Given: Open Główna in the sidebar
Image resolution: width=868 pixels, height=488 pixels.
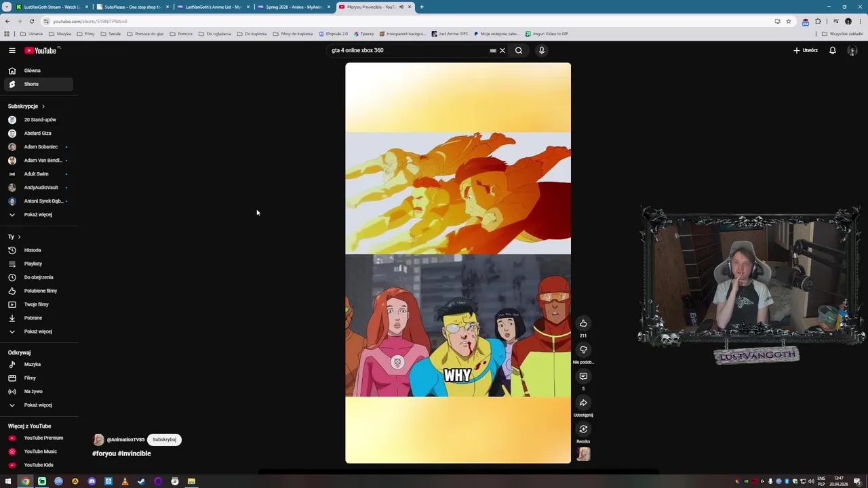Looking at the screenshot, I should tap(39, 70).
